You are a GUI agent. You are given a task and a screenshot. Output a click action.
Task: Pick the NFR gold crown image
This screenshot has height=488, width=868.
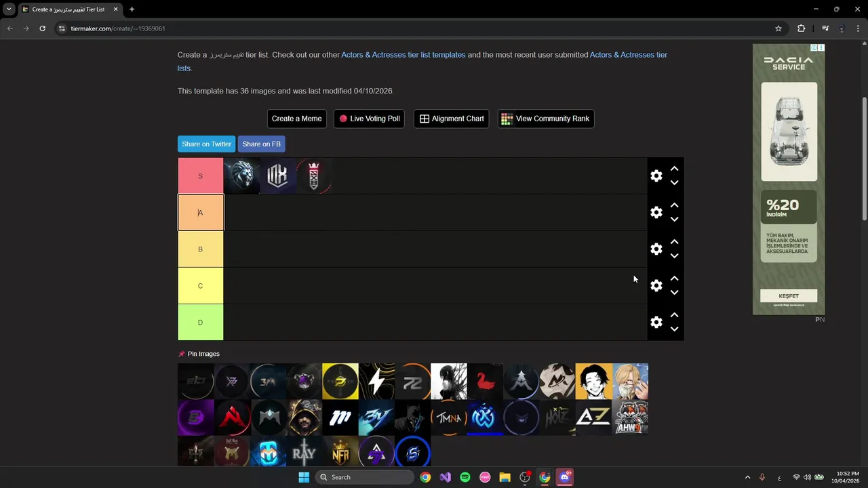(340, 452)
